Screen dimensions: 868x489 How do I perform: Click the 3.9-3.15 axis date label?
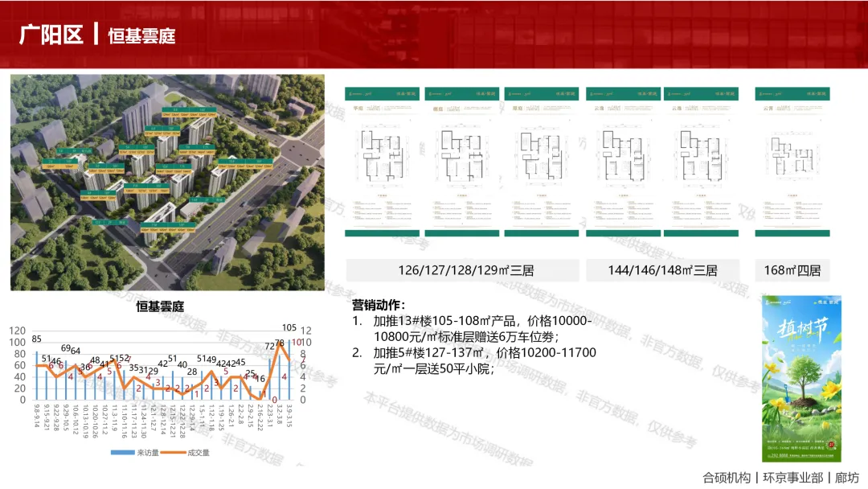point(289,416)
